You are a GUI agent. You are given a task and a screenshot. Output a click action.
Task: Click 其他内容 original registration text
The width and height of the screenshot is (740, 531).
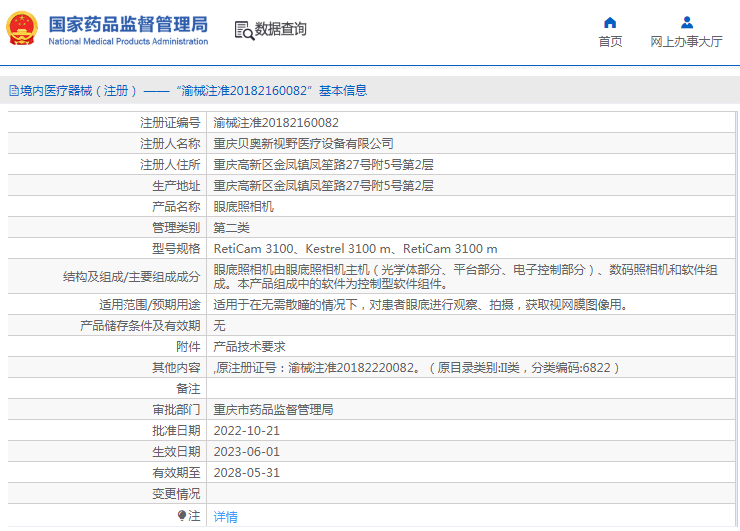(x=416, y=368)
